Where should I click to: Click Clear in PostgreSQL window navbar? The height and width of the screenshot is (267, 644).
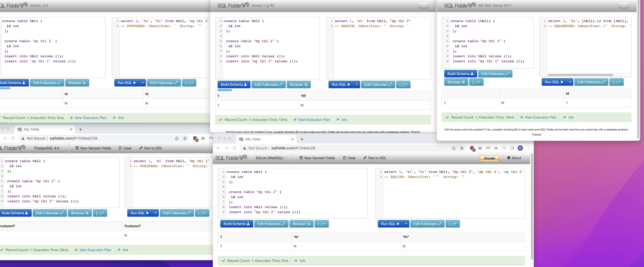pos(125,148)
